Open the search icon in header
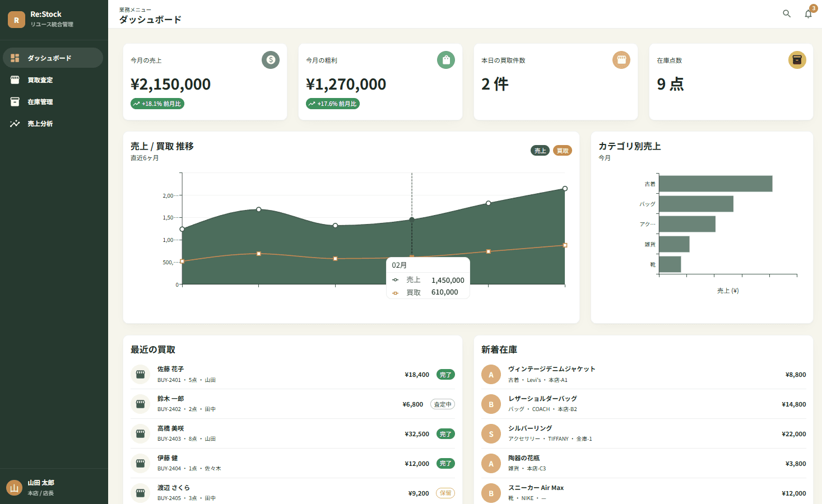The height and width of the screenshot is (504, 822). coord(787,14)
